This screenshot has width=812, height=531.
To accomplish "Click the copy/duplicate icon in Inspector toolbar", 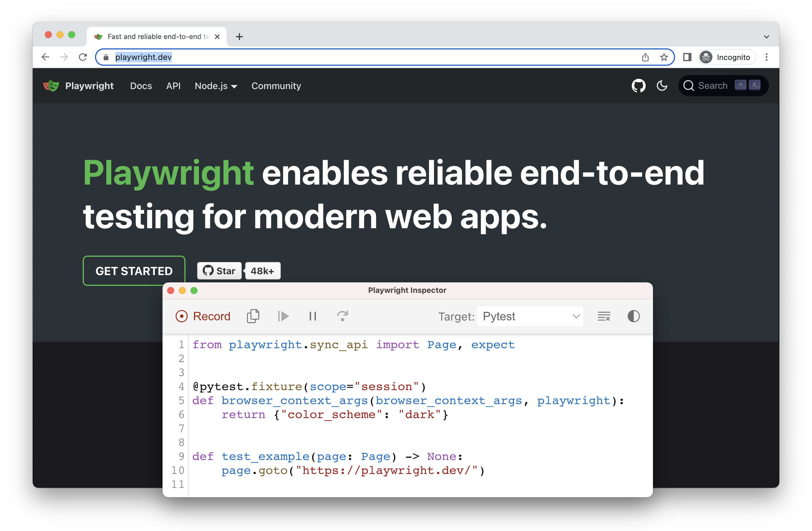I will [x=254, y=316].
